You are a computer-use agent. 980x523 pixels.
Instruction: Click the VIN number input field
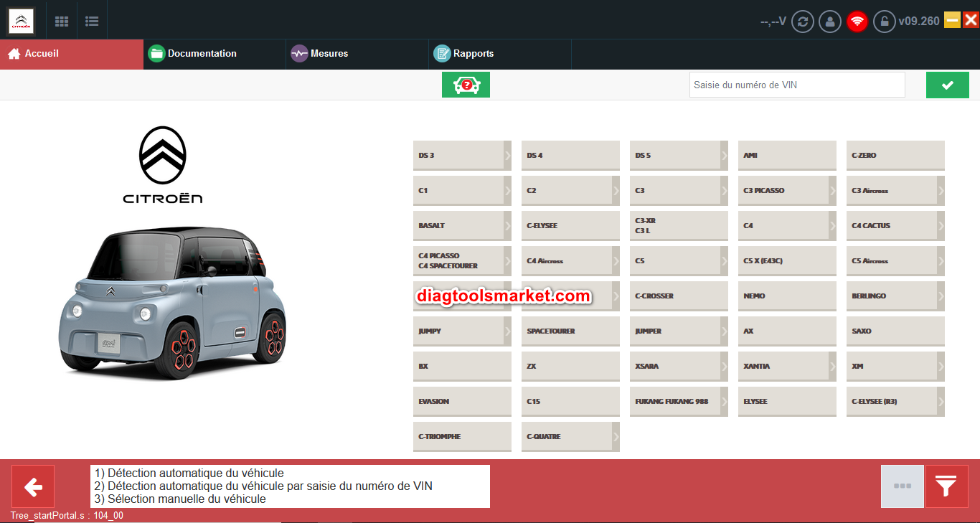tap(796, 85)
